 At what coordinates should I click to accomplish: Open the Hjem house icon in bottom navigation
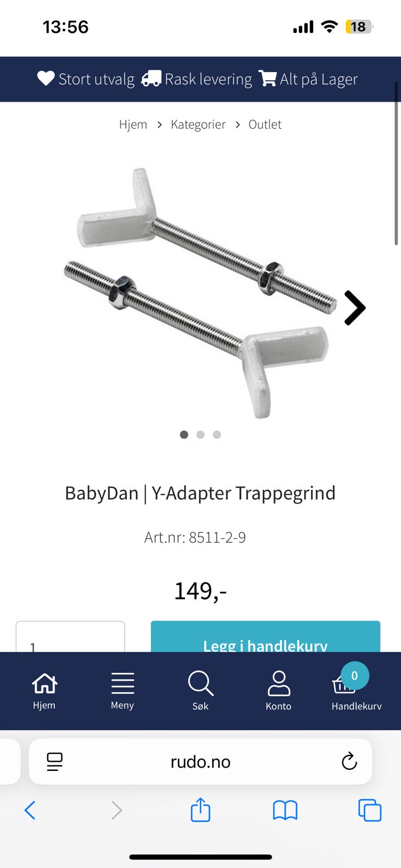[44, 684]
